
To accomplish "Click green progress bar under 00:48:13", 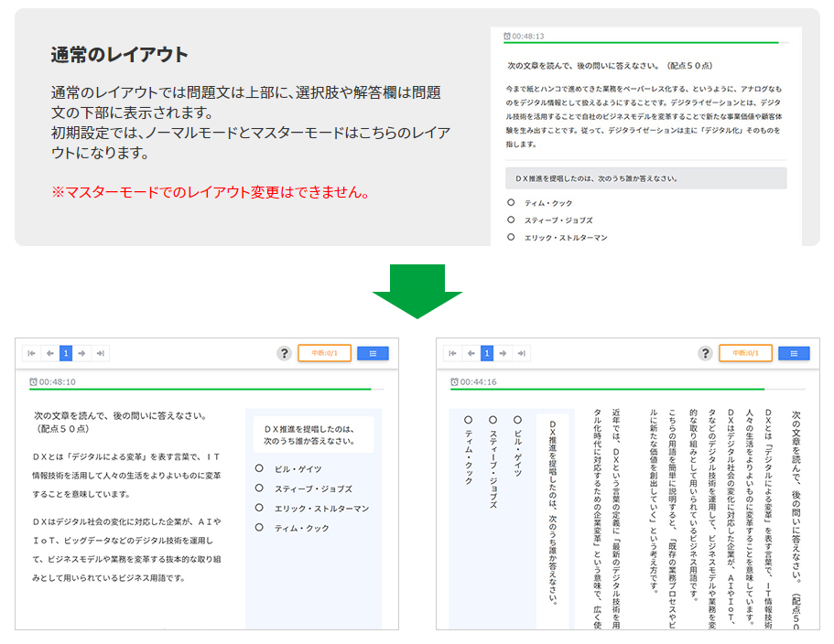I will [641, 42].
